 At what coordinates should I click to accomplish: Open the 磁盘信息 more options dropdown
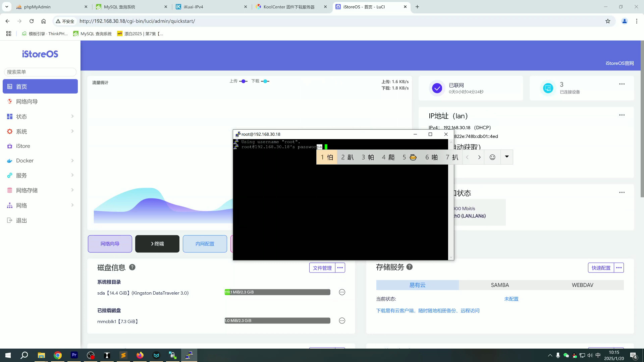coord(340,268)
